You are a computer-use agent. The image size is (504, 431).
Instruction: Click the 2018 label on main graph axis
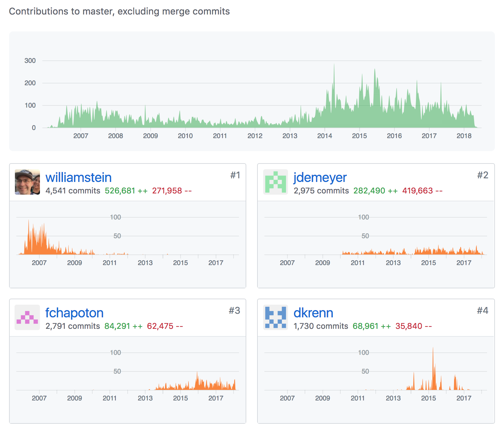point(464,136)
